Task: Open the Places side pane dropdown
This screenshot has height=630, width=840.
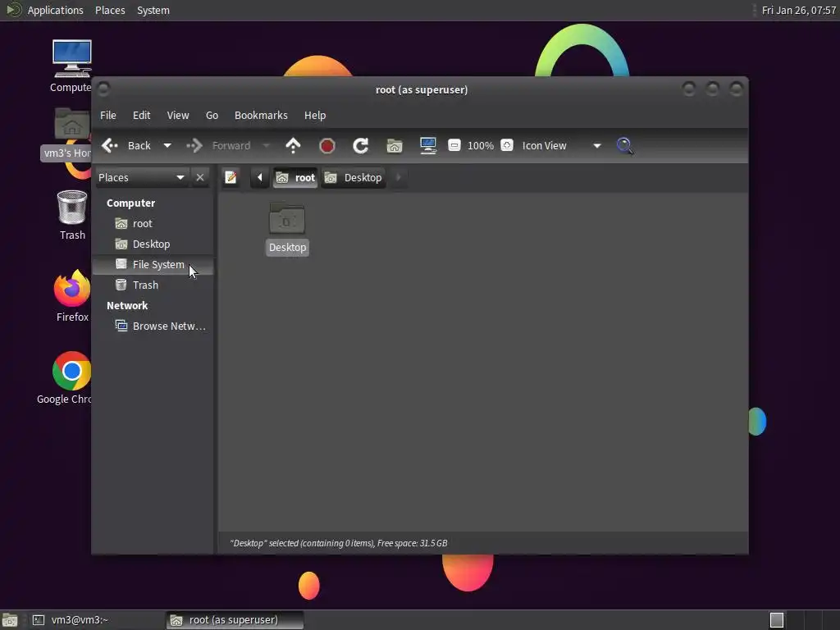Action: [x=141, y=177]
